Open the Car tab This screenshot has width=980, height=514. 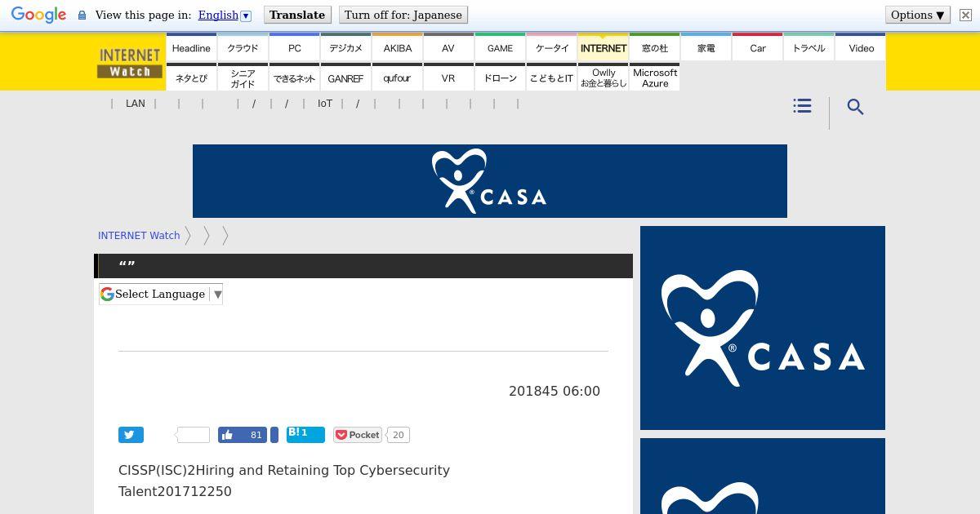tap(758, 47)
